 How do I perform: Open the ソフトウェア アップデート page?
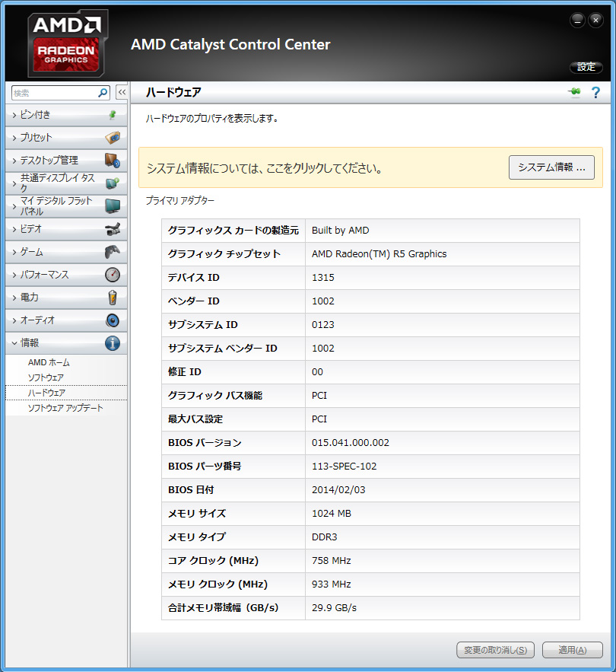pos(65,408)
